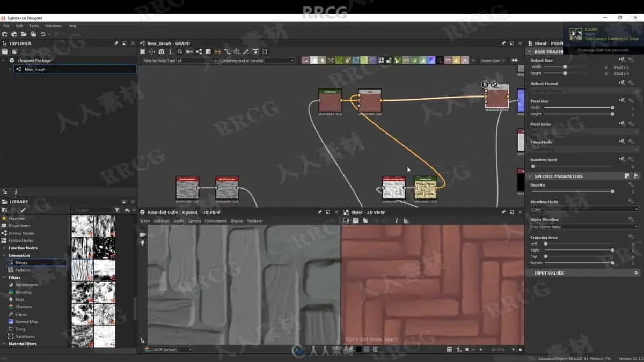Image resolution: width=644 pixels, height=362 pixels.
Task: Open the File menu
Action: pyautogui.click(x=6, y=26)
